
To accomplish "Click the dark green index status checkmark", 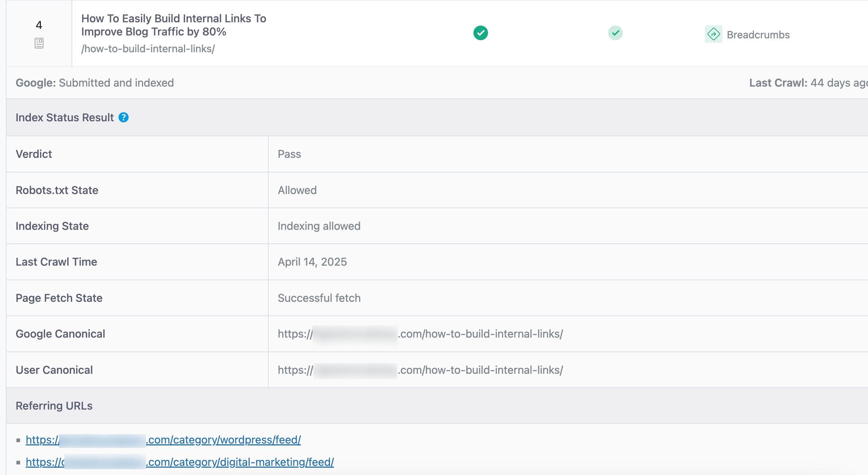I will pos(480,33).
